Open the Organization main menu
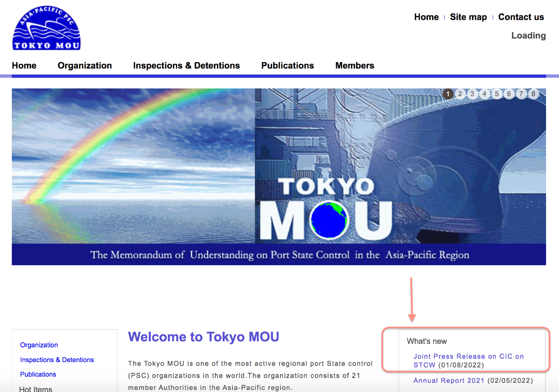The image size is (559, 392). (85, 66)
